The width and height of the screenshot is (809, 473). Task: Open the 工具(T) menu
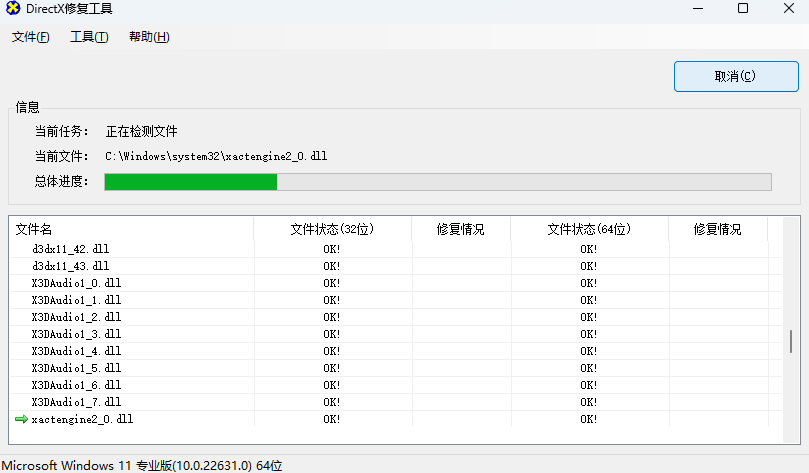click(x=89, y=37)
